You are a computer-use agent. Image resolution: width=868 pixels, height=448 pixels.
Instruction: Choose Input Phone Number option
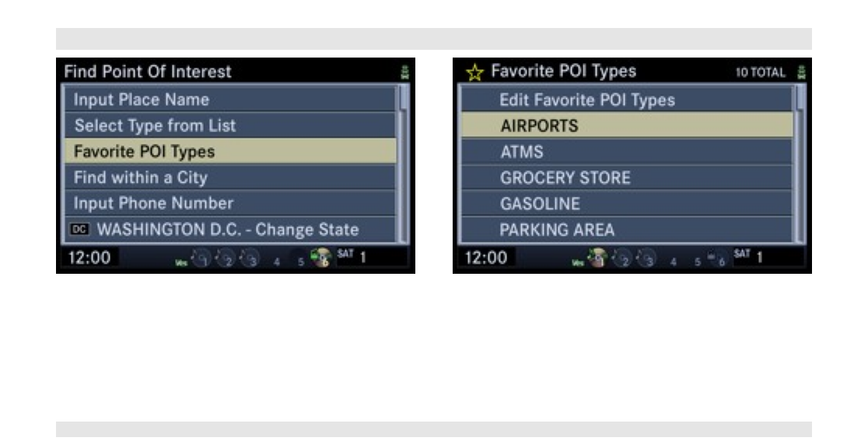[x=230, y=203]
